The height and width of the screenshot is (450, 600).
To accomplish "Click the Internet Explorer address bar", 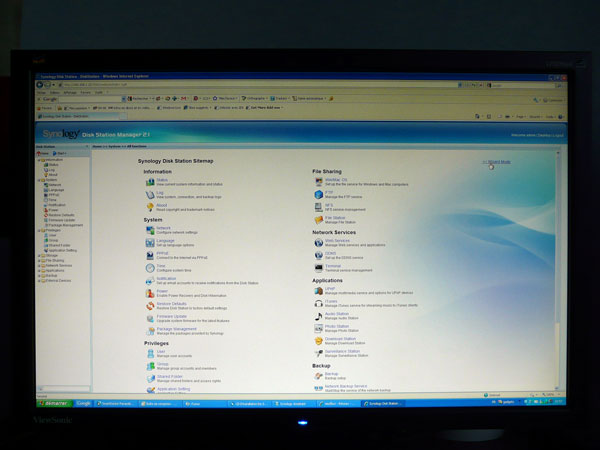I will [258, 85].
